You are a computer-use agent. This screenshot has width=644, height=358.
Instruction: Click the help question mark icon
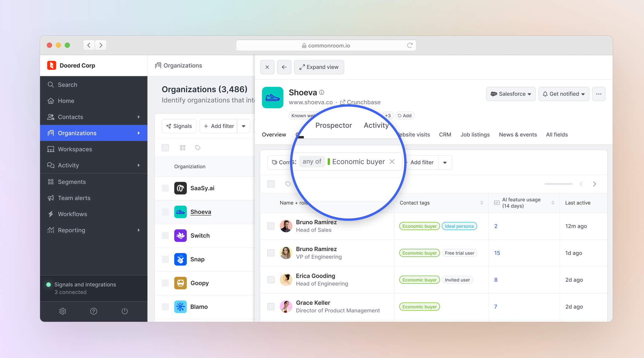tap(94, 311)
